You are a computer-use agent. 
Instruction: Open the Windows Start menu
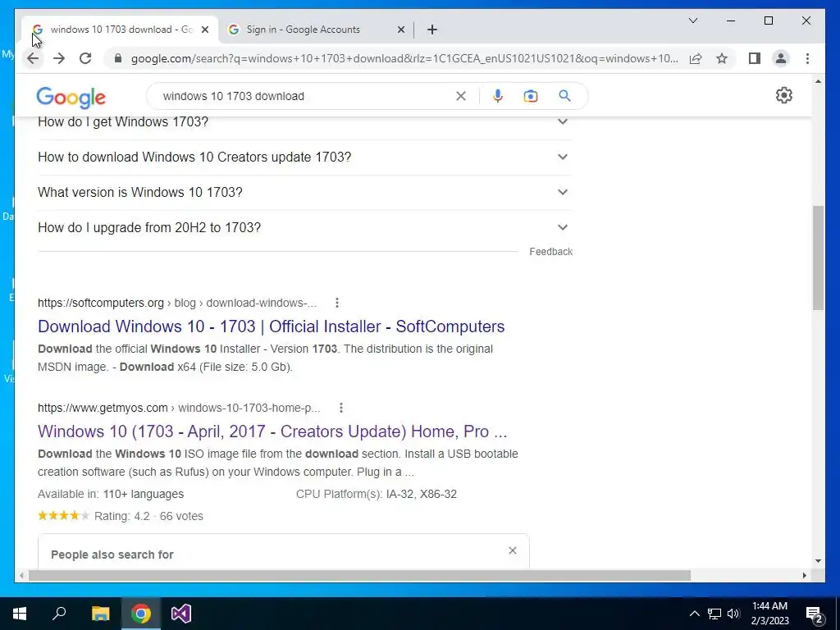point(20,614)
